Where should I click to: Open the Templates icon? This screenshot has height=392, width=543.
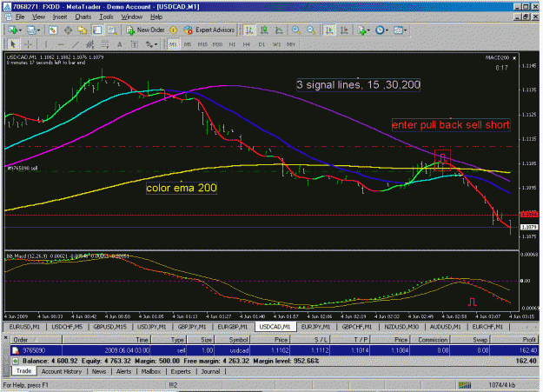pos(398,30)
